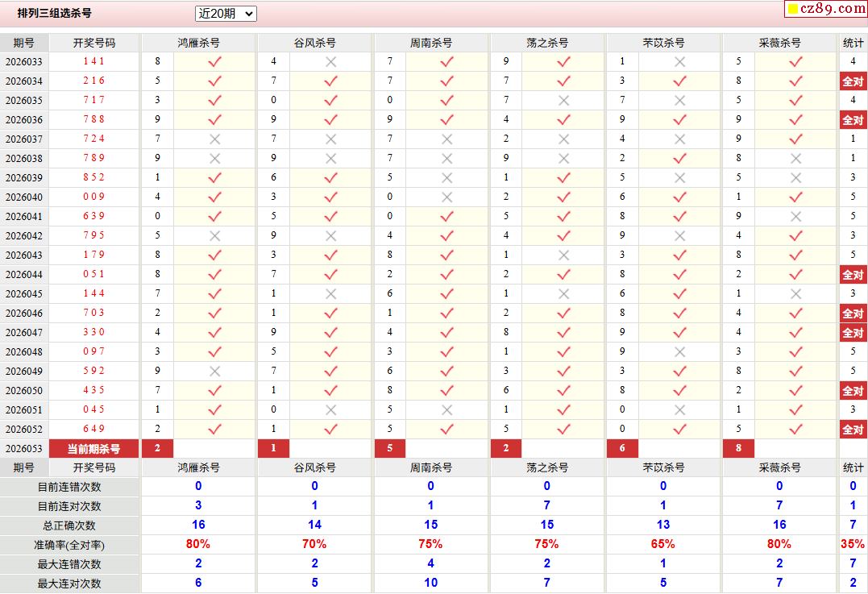The image size is (868, 594).
Task: Click the yellow square icon beside cz89.com
Action: click(792, 10)
